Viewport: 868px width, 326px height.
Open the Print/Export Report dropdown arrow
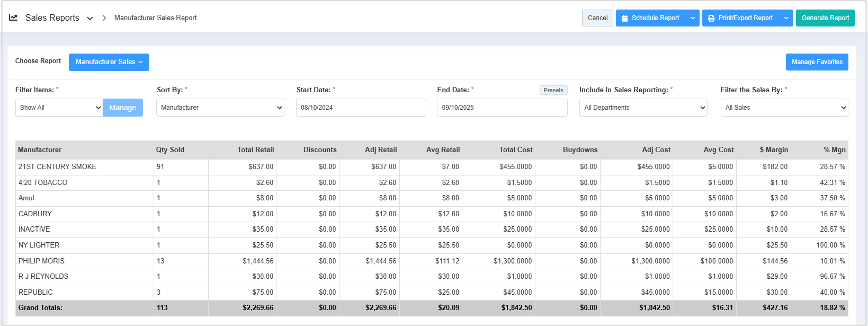coord(786,18)
